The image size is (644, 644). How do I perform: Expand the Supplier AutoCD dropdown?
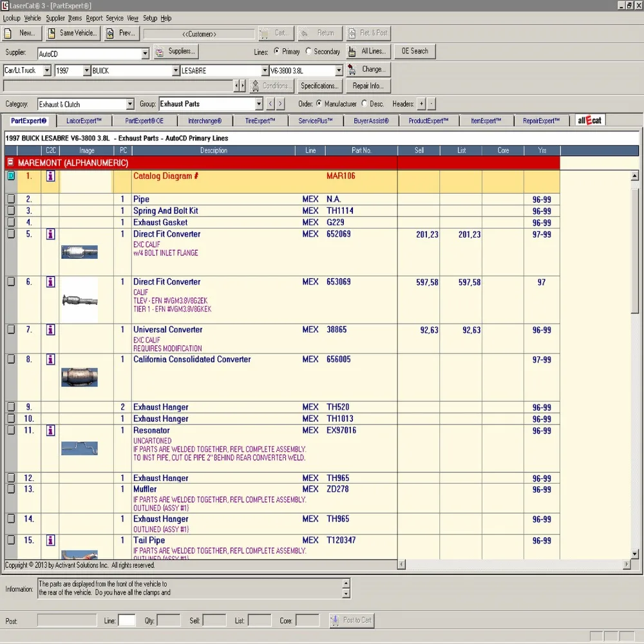pyautogui.click(x=145, y=54)
